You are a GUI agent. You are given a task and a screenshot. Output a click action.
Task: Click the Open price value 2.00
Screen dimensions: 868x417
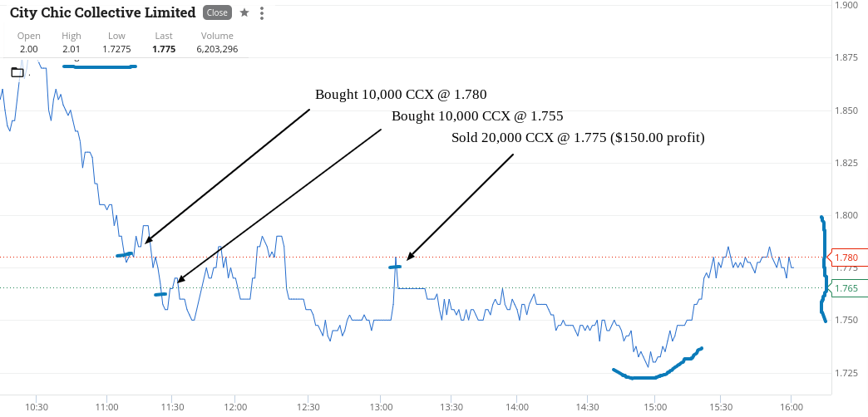pyautogui.click(x=29, y=49)
